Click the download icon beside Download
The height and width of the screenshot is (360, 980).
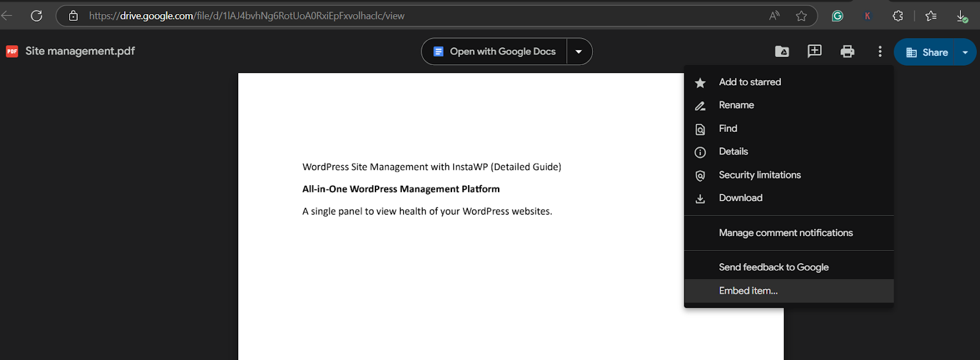tap(700, 199)
